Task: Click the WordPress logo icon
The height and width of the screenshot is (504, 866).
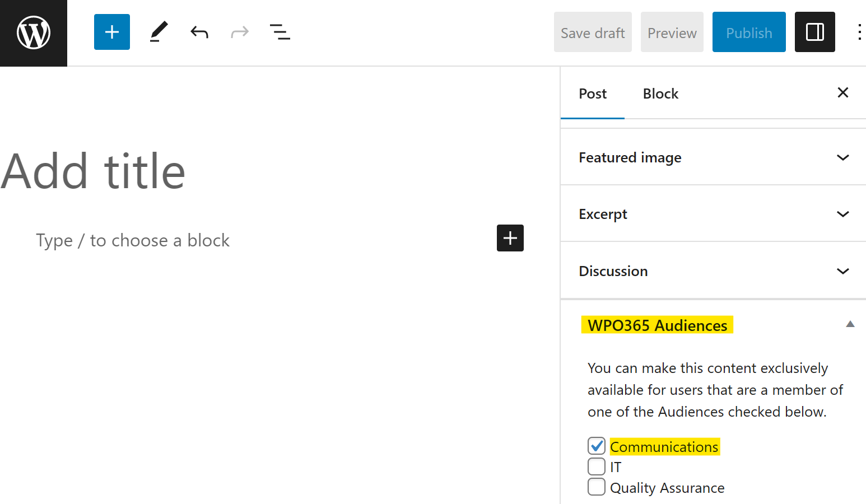Action: coord(34,33)
